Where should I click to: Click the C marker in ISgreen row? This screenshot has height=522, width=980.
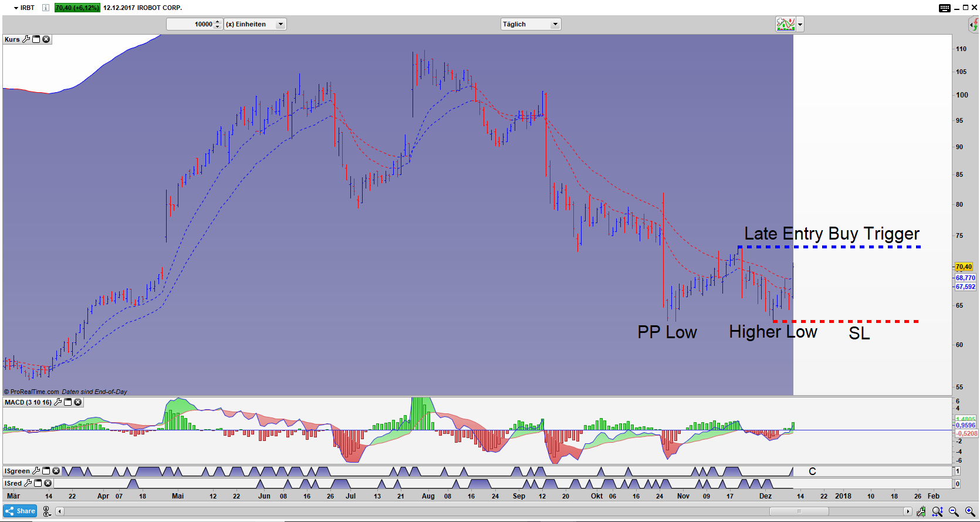(x=812, y=472)
